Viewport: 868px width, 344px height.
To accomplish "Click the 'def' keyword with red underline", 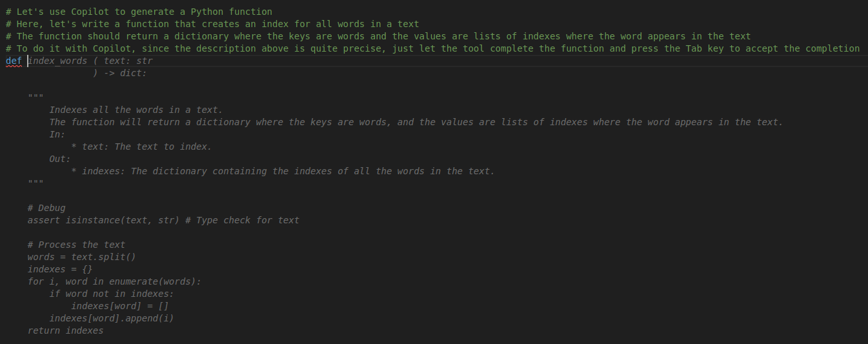I will tap(14, 61).
